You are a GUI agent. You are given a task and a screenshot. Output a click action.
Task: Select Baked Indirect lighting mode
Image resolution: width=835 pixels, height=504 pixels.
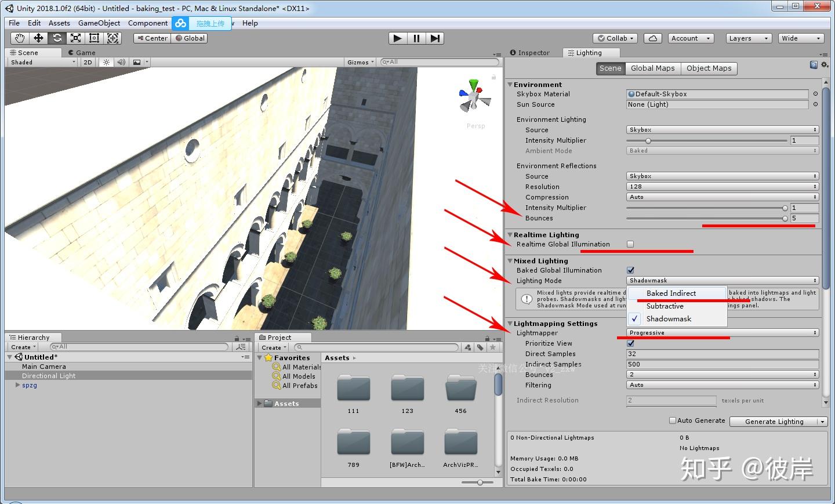[677, 293]
